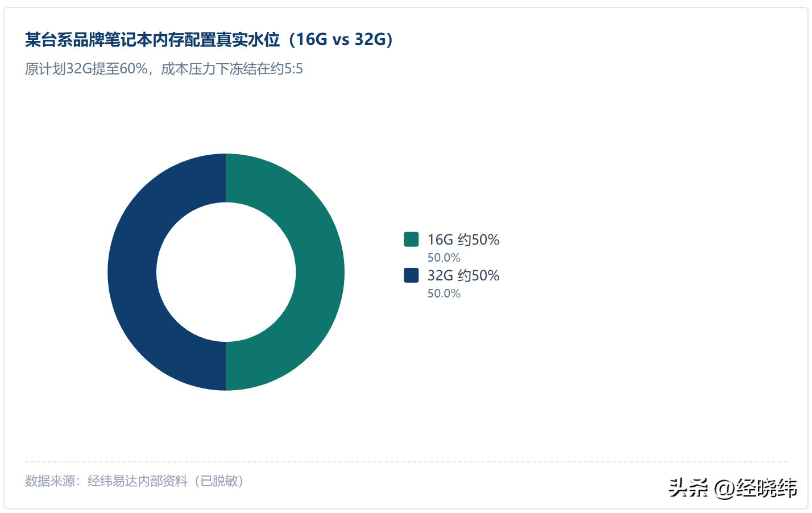Click the bottom boundary between donut segments
The width and height of the screenshot is (812, 513).
(x=226, y=366)
